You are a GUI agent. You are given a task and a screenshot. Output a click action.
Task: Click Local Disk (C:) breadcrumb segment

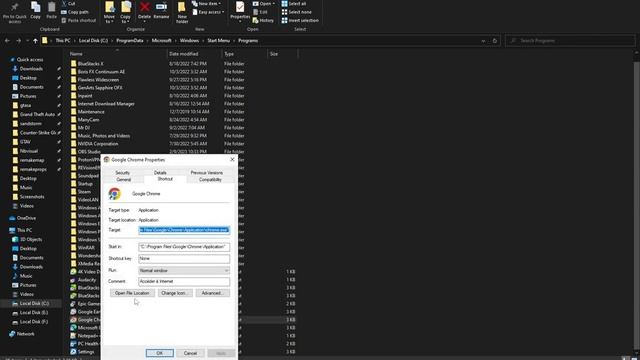93,41
